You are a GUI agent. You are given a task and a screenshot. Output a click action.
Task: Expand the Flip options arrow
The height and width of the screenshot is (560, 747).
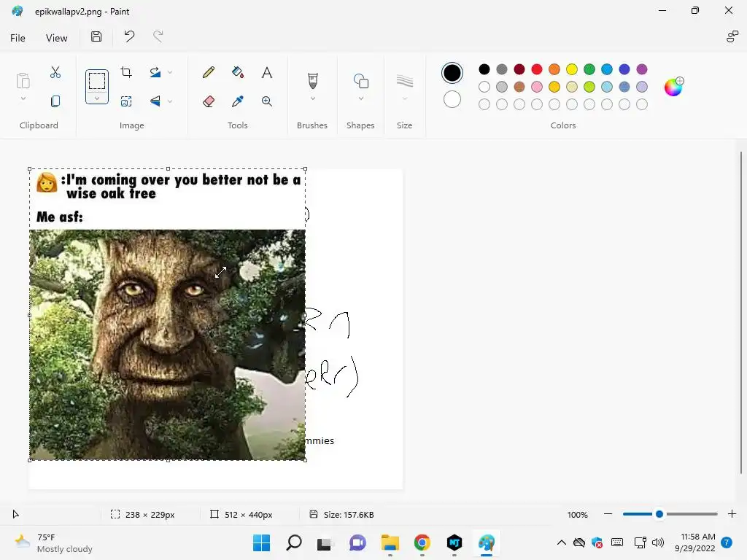(x=169, y=101)
